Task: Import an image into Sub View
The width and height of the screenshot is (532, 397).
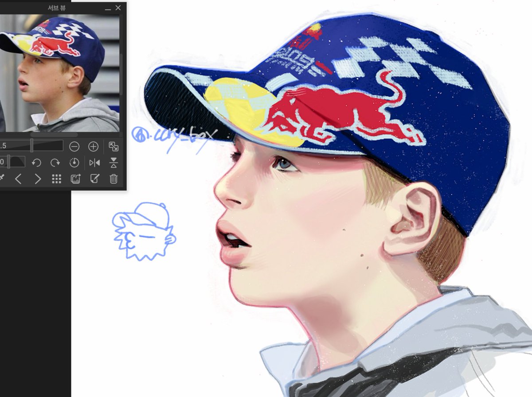Action: (75, 179)
